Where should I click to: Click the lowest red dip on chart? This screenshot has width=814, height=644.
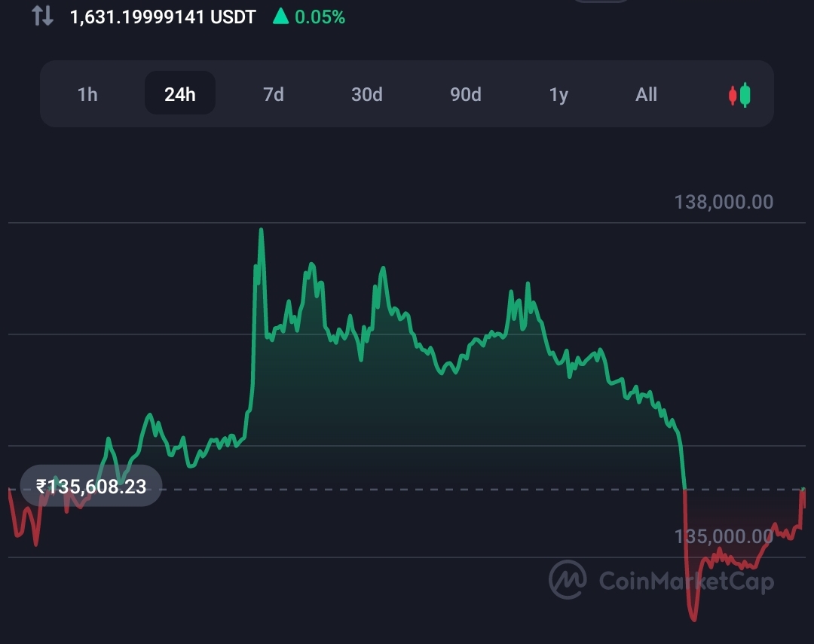pyautogui.click(x=694, y=618)
